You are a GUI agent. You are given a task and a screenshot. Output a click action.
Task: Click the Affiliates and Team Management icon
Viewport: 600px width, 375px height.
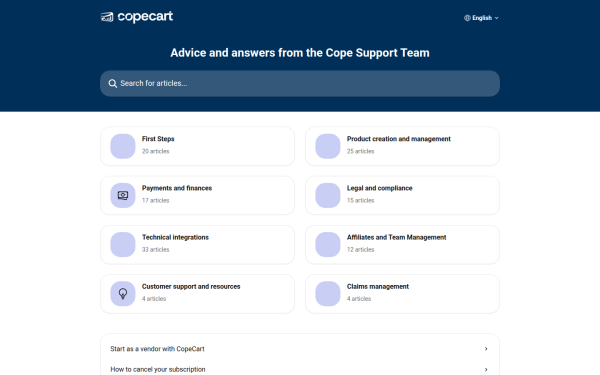(x=328, y=245)
